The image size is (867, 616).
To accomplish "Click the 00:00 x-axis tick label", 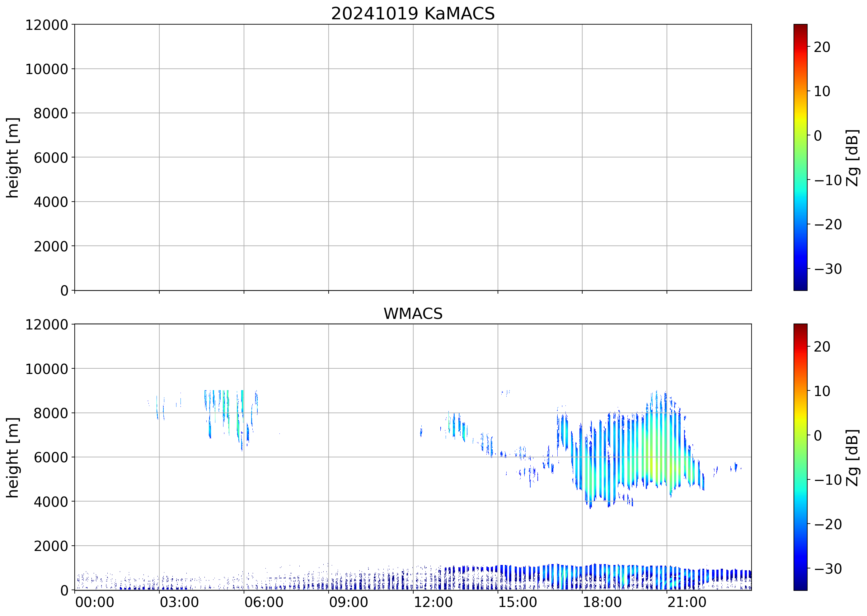I will tap(95, 602).
